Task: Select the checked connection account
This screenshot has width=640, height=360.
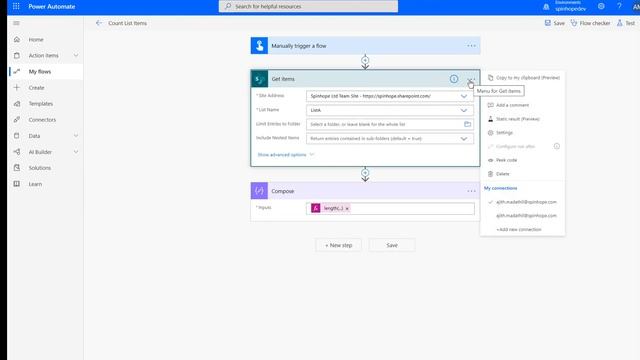Action: click(x=523, y=202)
